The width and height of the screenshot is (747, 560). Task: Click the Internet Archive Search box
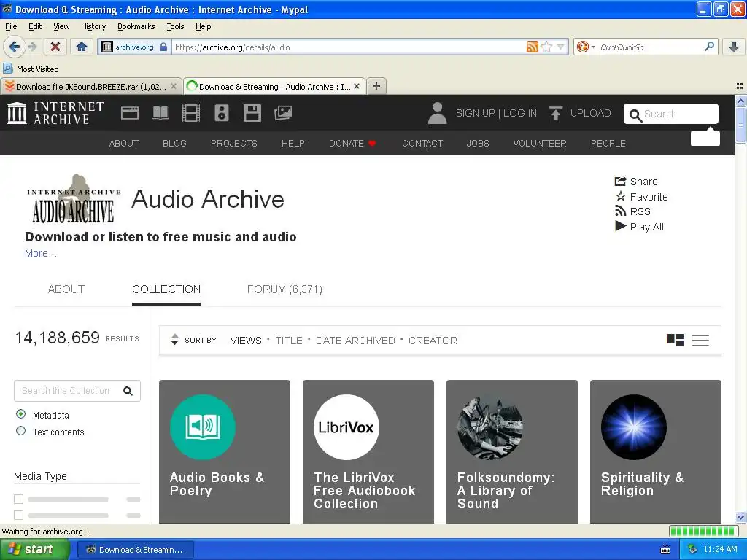[671, 114]
